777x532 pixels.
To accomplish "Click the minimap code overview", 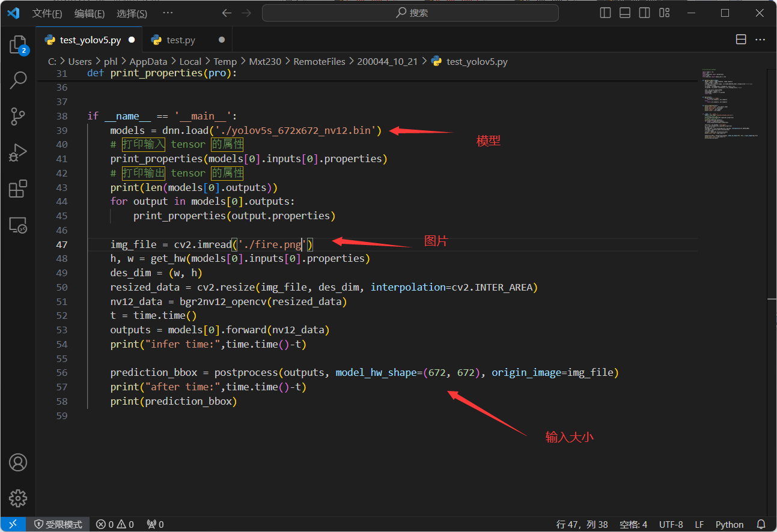I will [x=731, y=105].
